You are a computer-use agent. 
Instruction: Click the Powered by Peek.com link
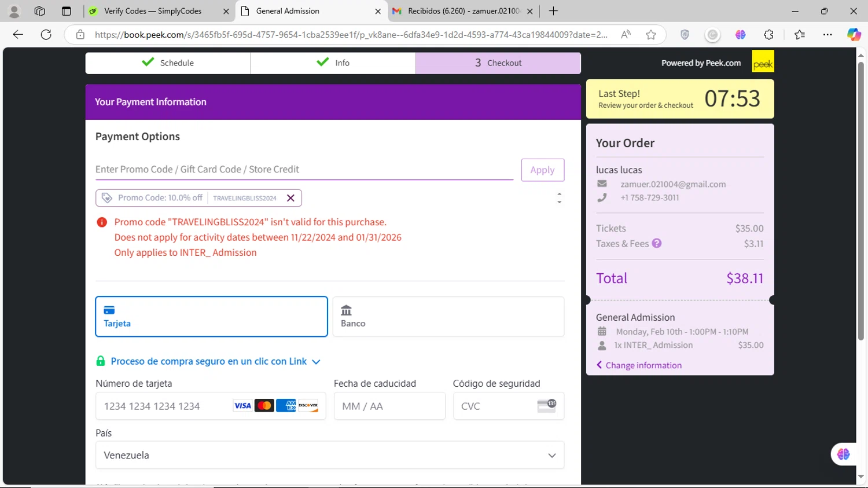(x=701, y=63)
